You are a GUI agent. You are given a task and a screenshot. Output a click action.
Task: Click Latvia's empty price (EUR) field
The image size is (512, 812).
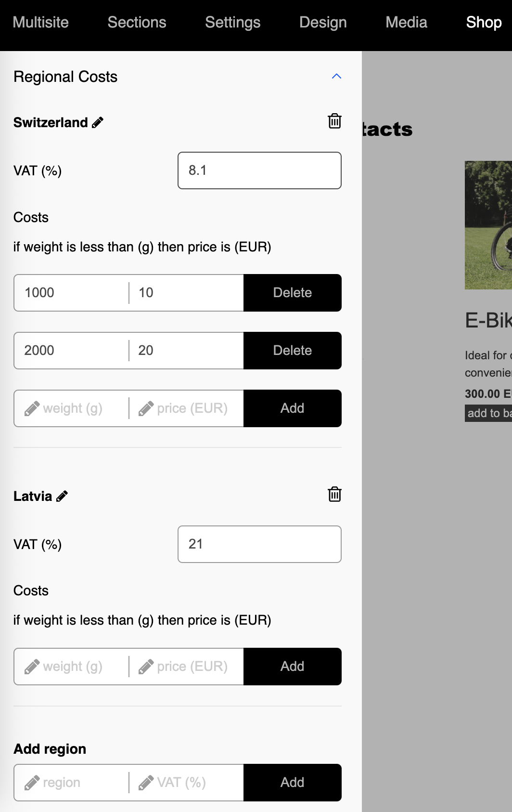pyautogui.click(x=187, y=667)
